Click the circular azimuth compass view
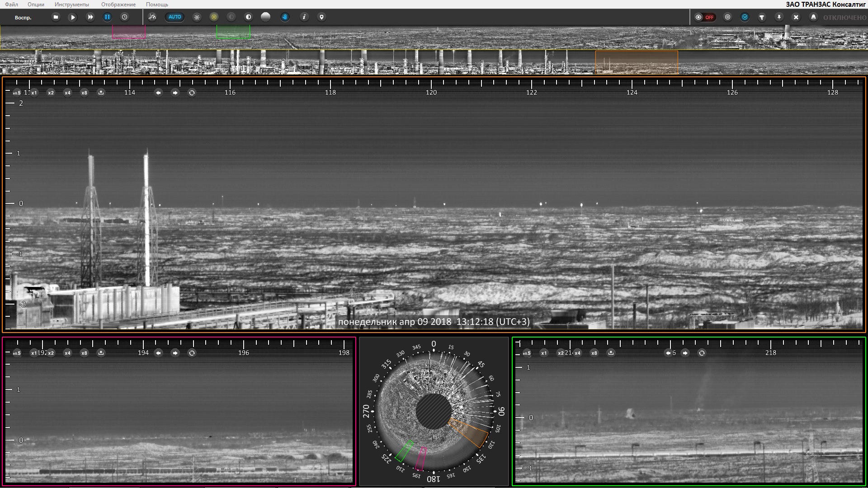 tap(434, 411)
